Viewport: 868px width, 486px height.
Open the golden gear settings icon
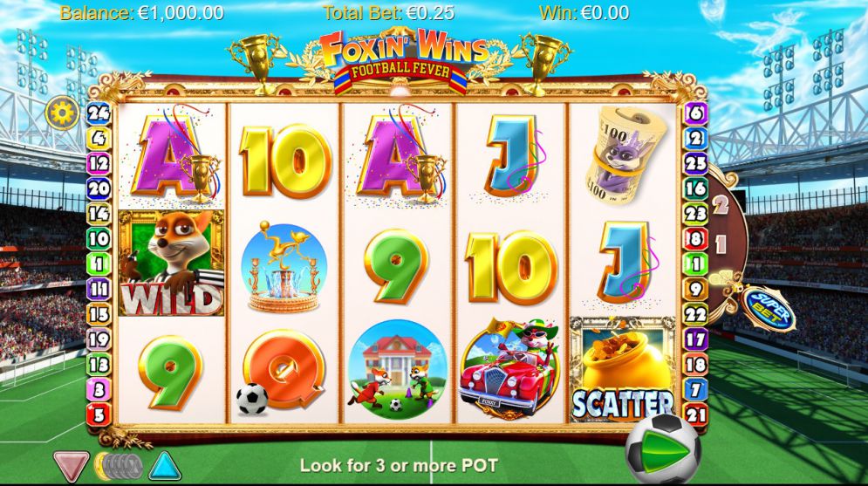(x=62, y=113)
